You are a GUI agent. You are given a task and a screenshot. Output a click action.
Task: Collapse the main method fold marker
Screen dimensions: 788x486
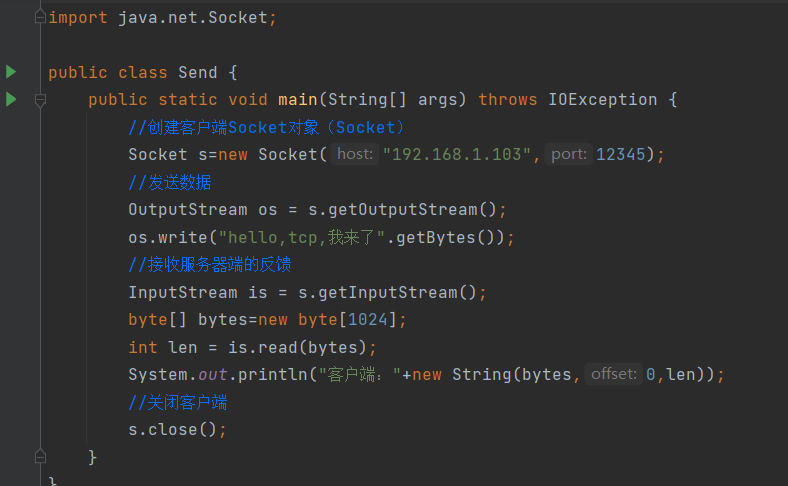click(40, 100)
